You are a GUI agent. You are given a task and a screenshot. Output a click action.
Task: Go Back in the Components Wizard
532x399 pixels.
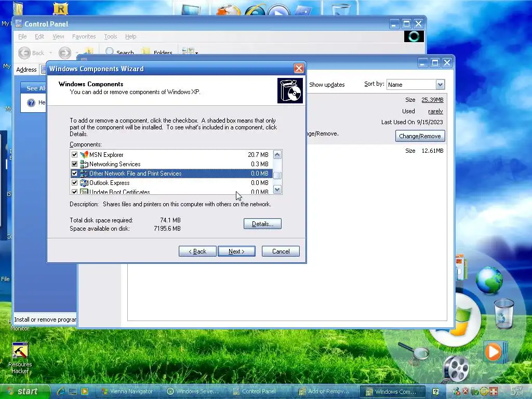pos(197,251)
